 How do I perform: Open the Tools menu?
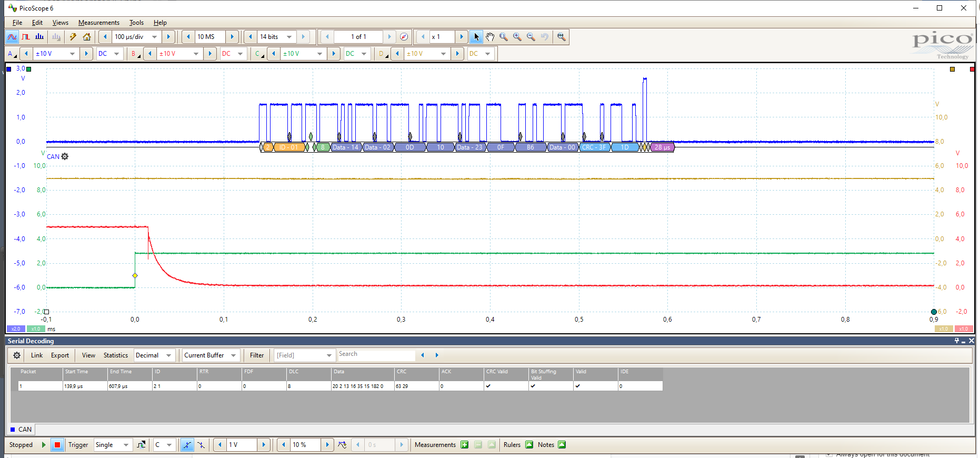click(x=137, y=23)
